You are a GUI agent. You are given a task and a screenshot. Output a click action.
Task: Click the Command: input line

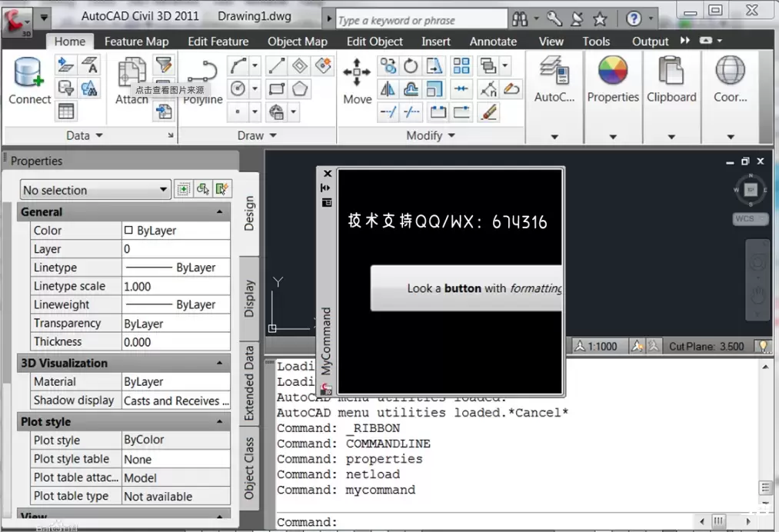click(x=484, y=521)
